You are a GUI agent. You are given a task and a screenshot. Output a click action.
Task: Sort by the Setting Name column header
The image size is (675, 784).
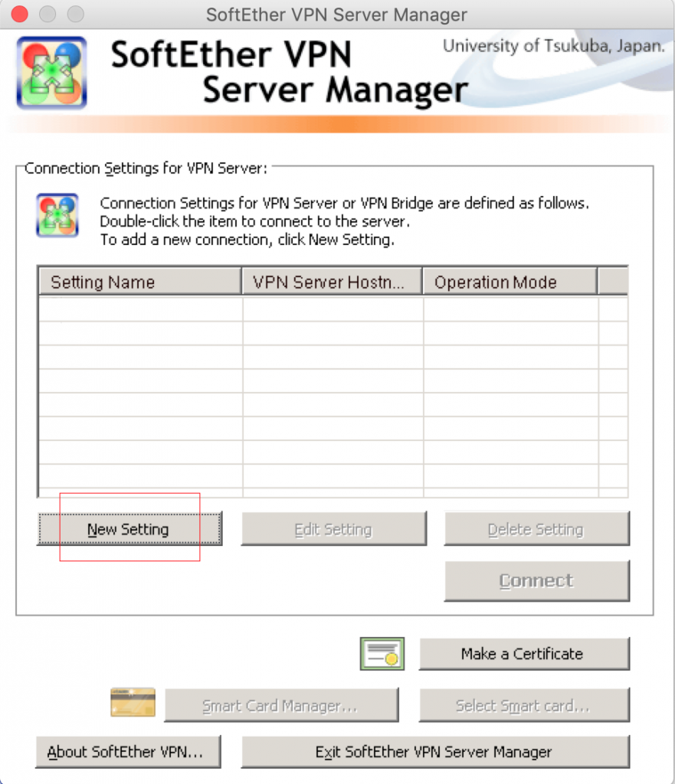click(140, 282)
